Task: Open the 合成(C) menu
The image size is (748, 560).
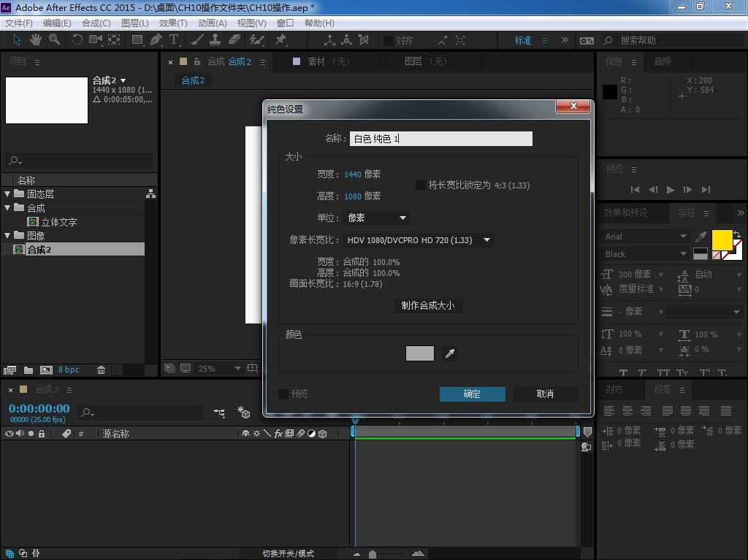Action: click(96, 23)
